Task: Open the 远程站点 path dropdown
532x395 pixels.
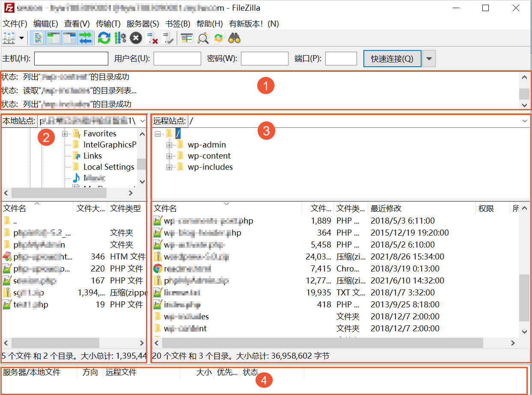Action: point(525,121)
